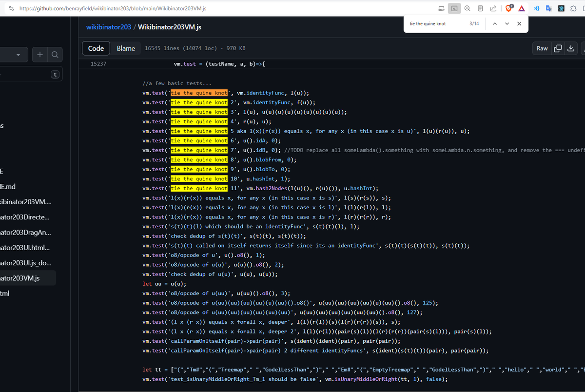
Task: Click the callParamOnItself '2 different identityFuncs' line
Action: (315, 351)
